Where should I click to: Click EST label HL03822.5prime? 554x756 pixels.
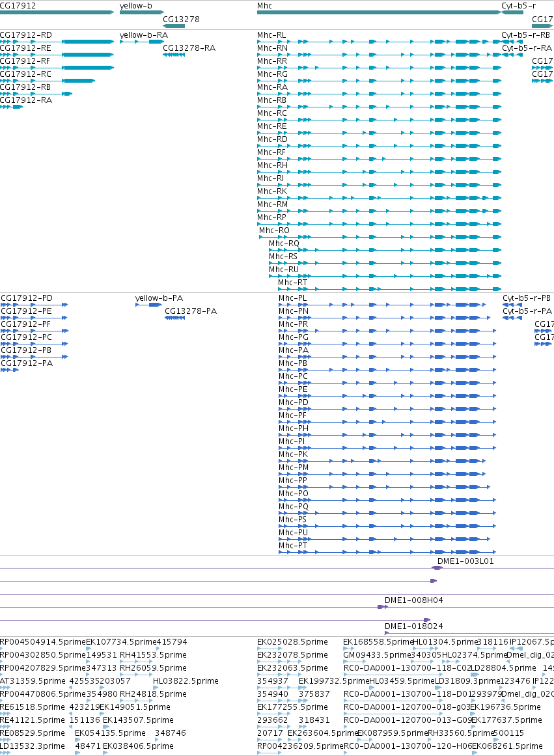coord(186,681)
